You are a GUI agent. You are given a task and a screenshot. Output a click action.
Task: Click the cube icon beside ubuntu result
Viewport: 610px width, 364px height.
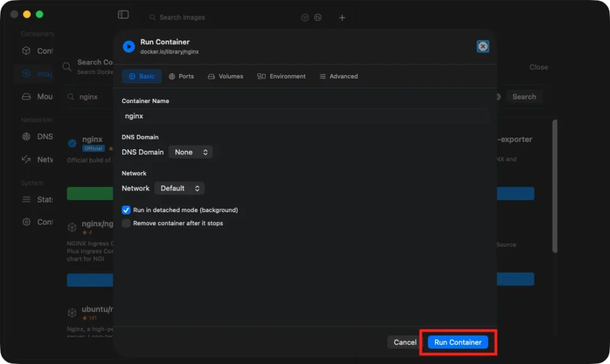click(x=72, y=313)
